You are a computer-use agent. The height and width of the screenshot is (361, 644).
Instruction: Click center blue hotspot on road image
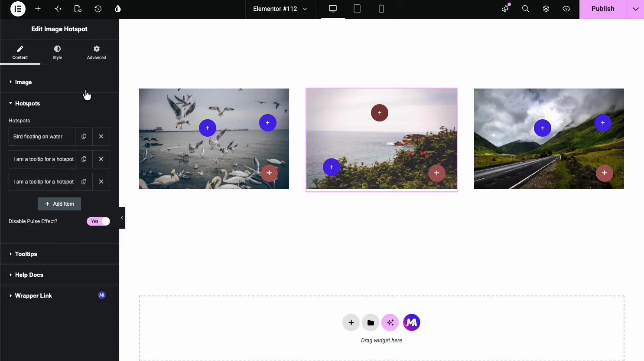(543, 128)
